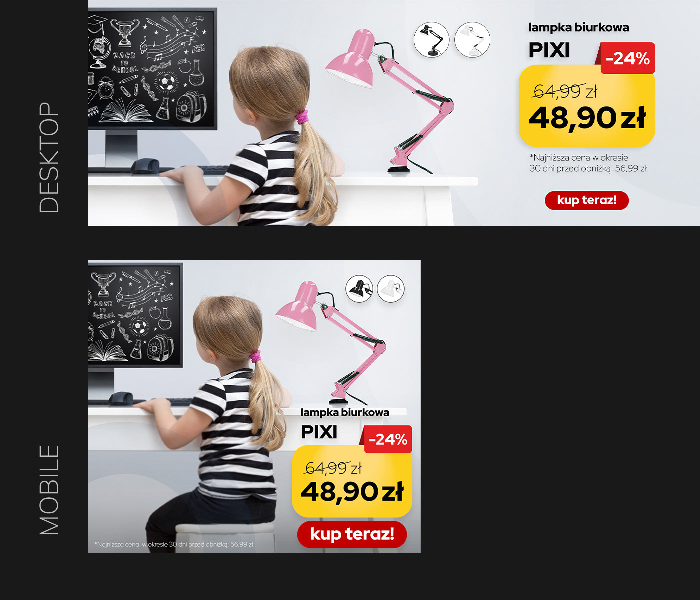Click the PIXI product title in mobile banner
The width and height of the screenshot is (700, 600).
319,432
